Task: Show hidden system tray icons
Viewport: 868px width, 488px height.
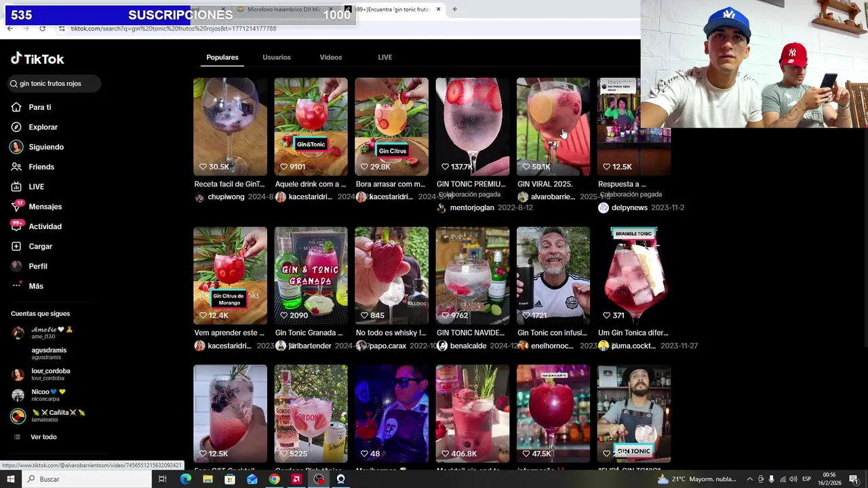Action: (749, 479)
